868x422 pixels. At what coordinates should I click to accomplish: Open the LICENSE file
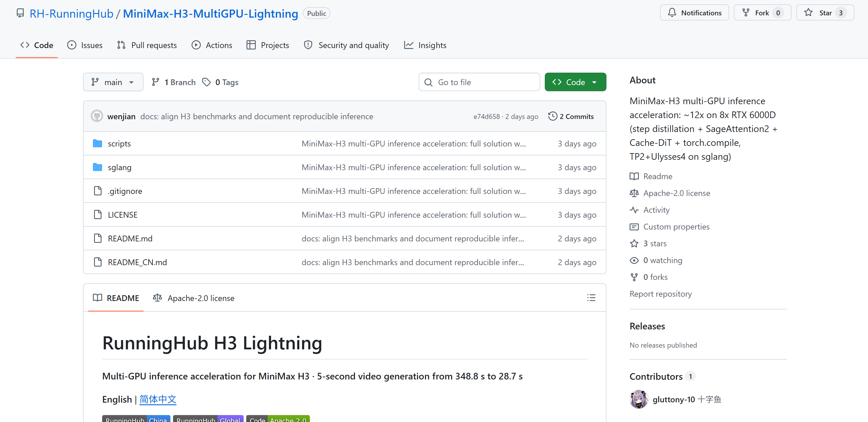coord(123,215)
